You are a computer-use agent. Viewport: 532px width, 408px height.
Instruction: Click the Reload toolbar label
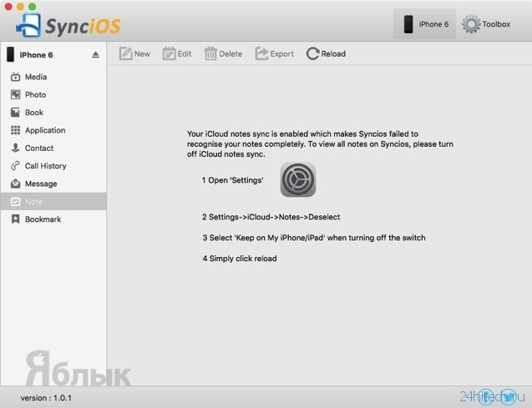[x=333, y=54]
